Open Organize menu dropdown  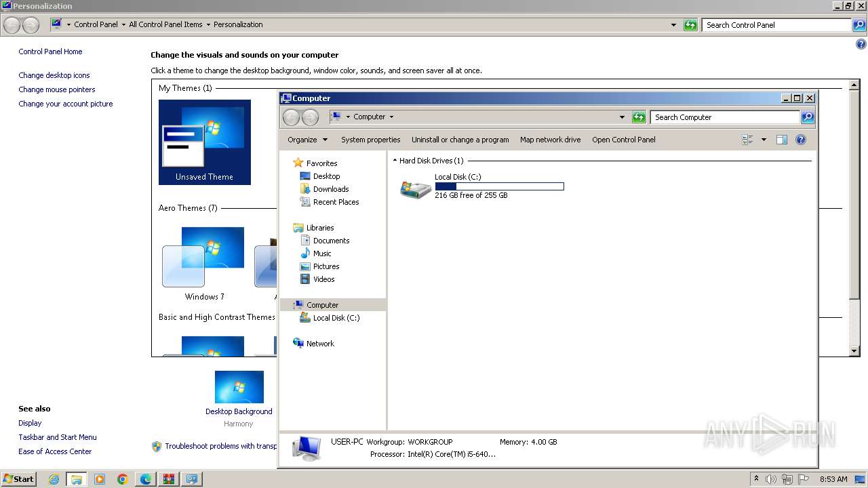click(307, 140)
